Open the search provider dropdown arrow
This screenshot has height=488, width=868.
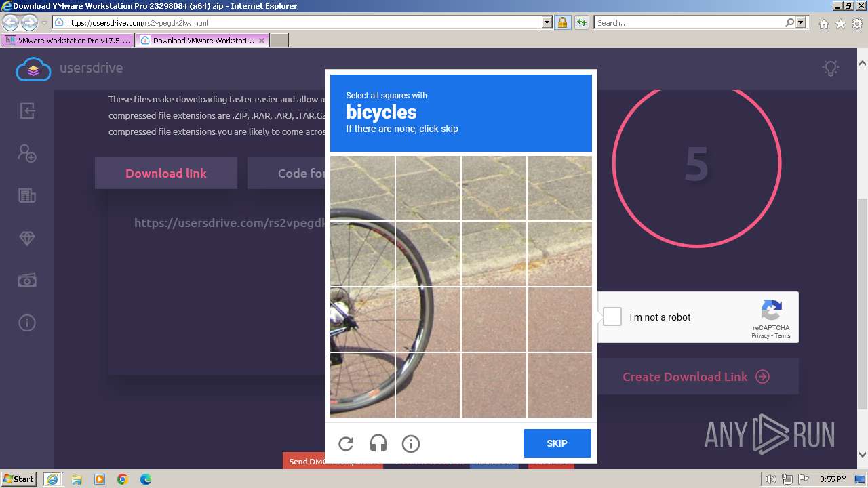point(801,22)
